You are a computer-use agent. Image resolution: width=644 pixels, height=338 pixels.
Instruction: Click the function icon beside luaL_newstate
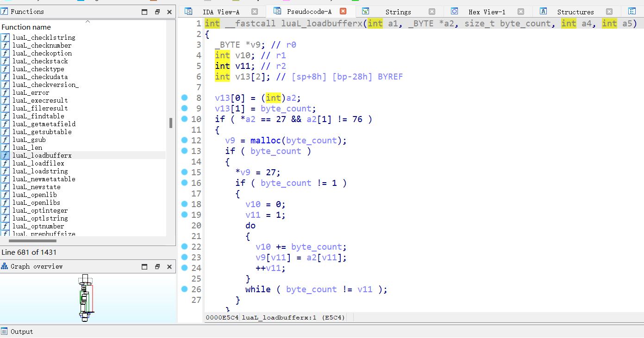(5, 187)
